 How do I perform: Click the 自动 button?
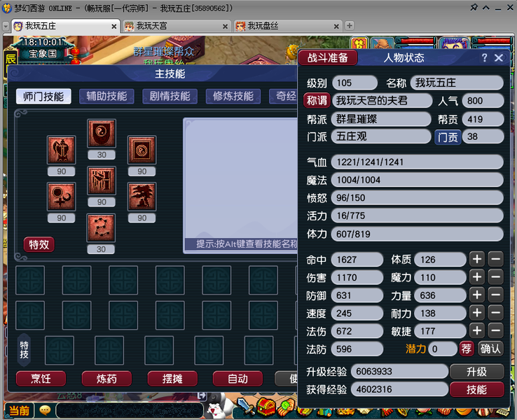237,379
